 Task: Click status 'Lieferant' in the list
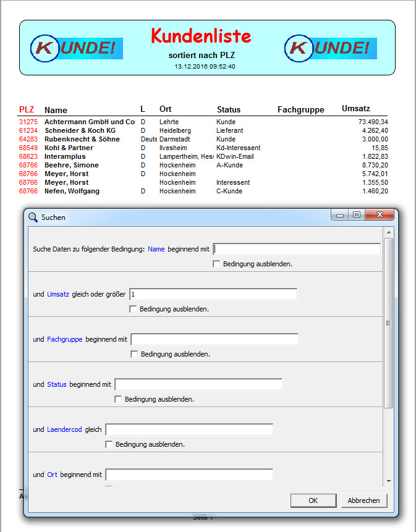tap(230, 130)
